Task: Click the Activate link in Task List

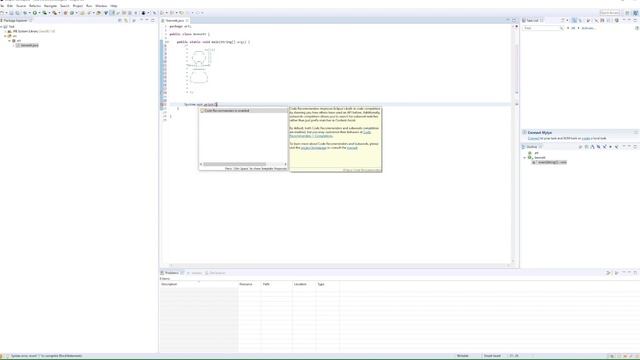Action: tap(588, 28)
